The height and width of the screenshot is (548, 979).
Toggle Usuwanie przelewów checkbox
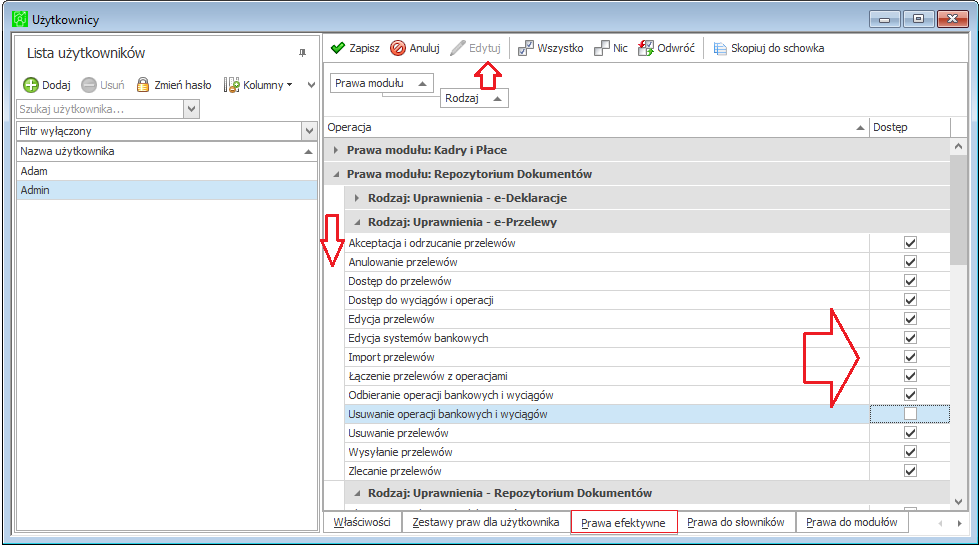(x=910, y=433)
